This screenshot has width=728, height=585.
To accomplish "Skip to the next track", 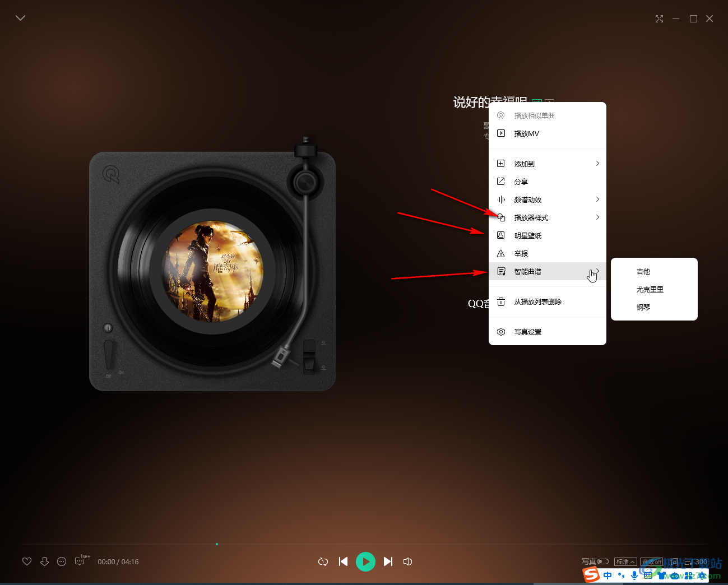I will [388, 561].
